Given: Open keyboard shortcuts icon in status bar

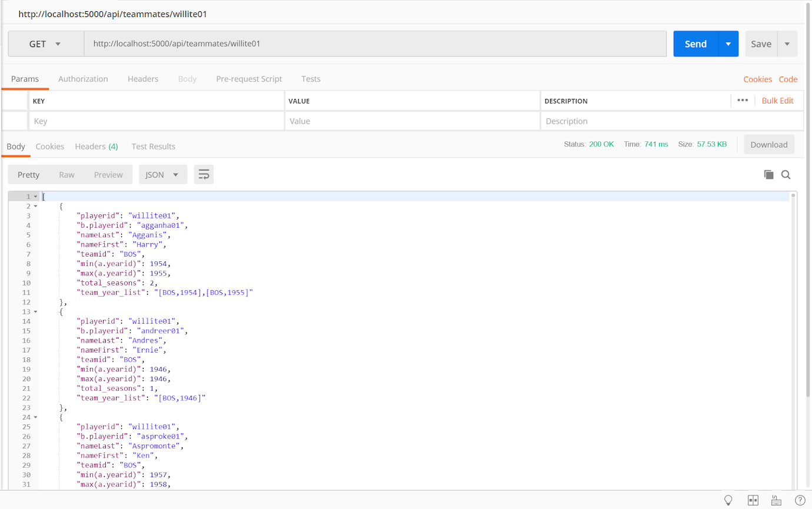Looking at the screenshot, I should (x=776, y=500).
